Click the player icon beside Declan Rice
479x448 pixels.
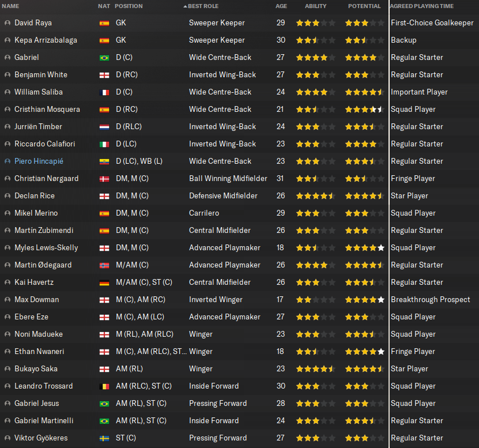pos(7,196)
